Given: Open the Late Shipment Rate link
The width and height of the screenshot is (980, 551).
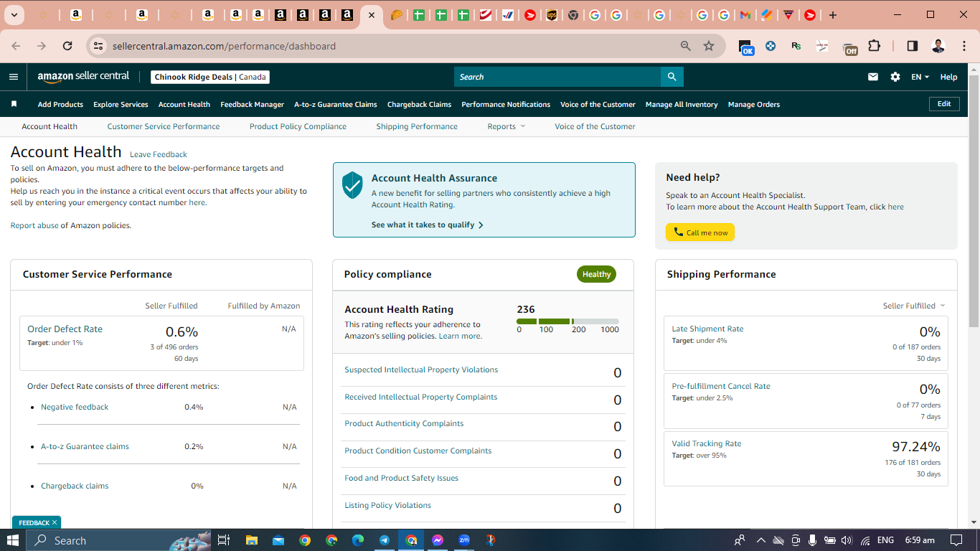Looking at the screenshot, I should (707, 329).
